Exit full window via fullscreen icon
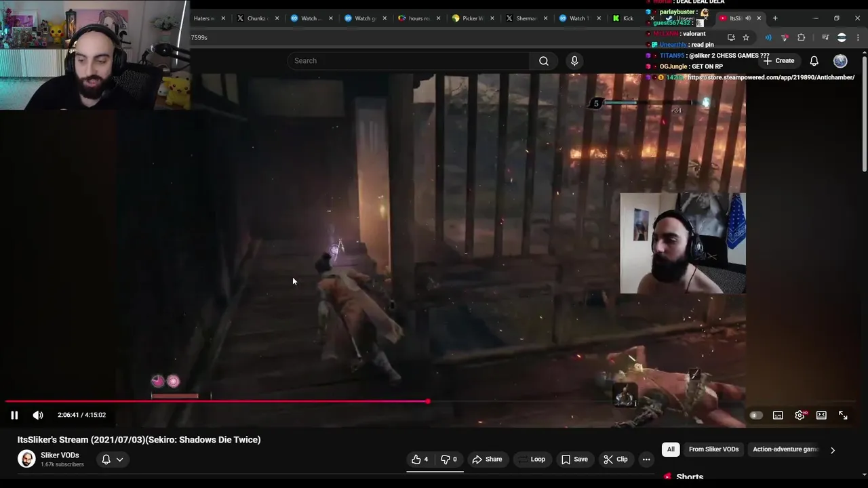The width and height of the screenshot is (868, 488). (843, 415)
